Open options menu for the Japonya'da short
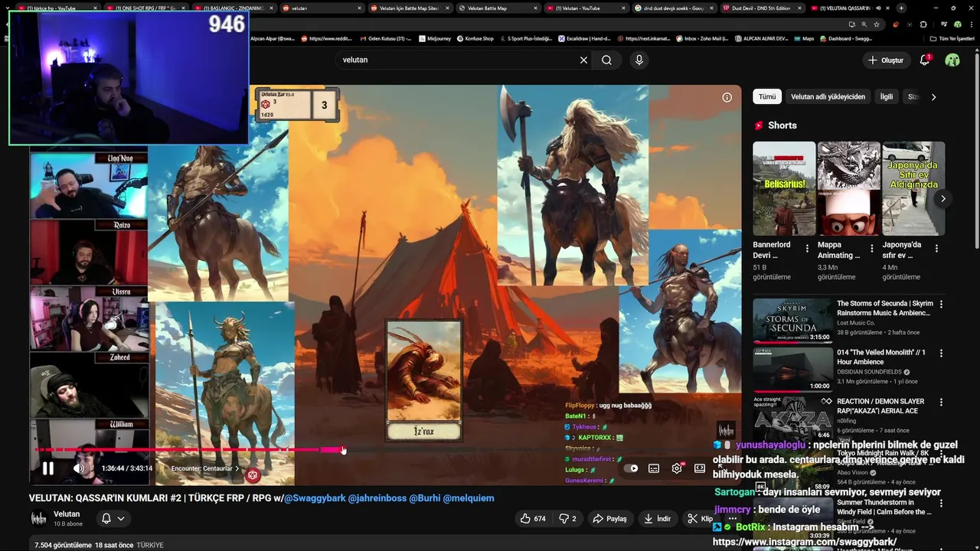Viewport: 980px width, 551px height. [936, 249]
